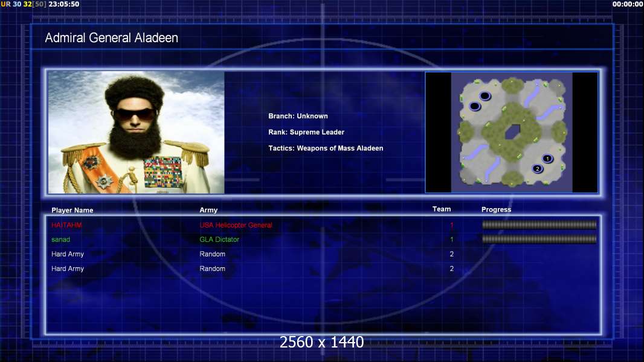Select the general portrait image

[137, 132]
